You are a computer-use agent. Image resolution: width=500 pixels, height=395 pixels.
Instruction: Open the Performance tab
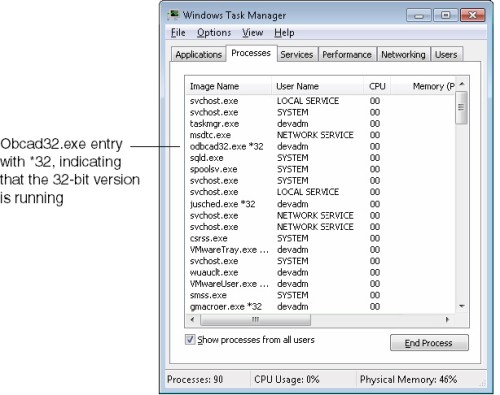tap(347, 54)
